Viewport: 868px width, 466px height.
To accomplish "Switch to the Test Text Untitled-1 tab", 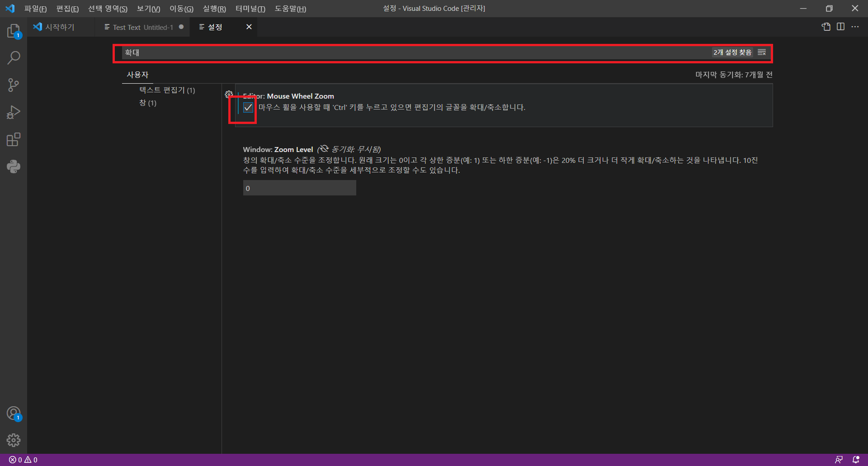I will point(143,27).
